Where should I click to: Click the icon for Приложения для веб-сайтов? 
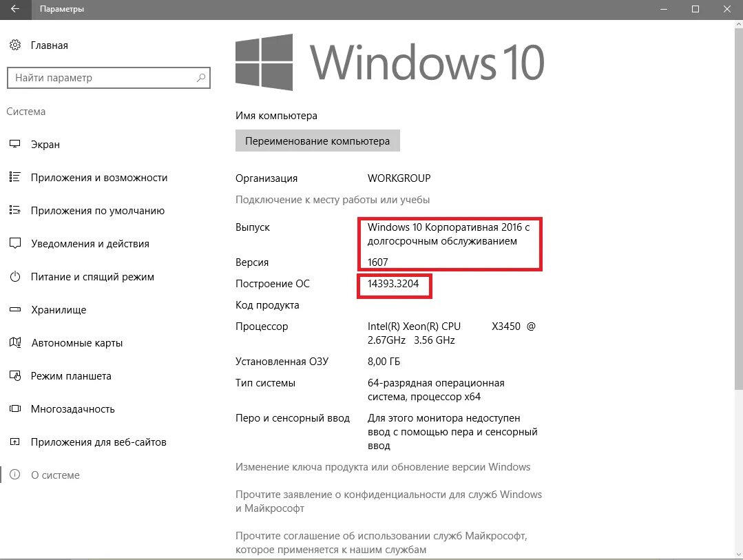click(15, 442)
